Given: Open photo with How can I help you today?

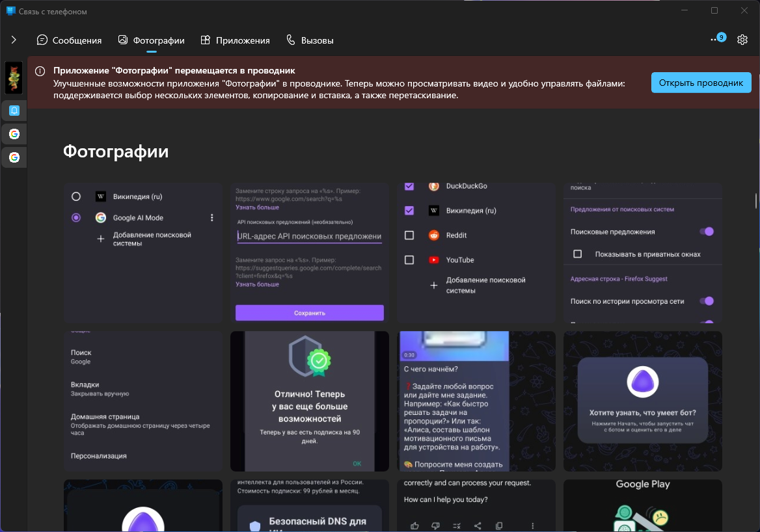Looking at the screenshot, I should (476, 505).
